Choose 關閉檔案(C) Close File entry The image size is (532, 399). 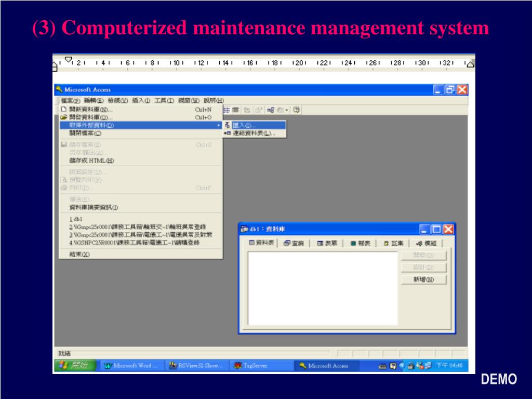[141, 133]
